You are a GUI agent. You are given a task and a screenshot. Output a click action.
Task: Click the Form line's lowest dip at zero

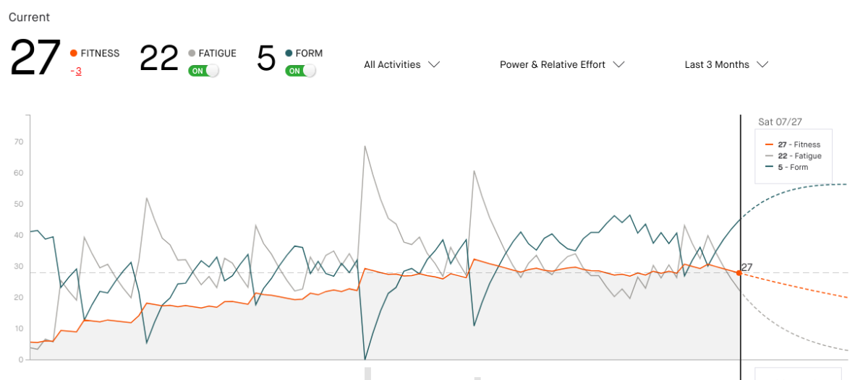coord(365,358)
